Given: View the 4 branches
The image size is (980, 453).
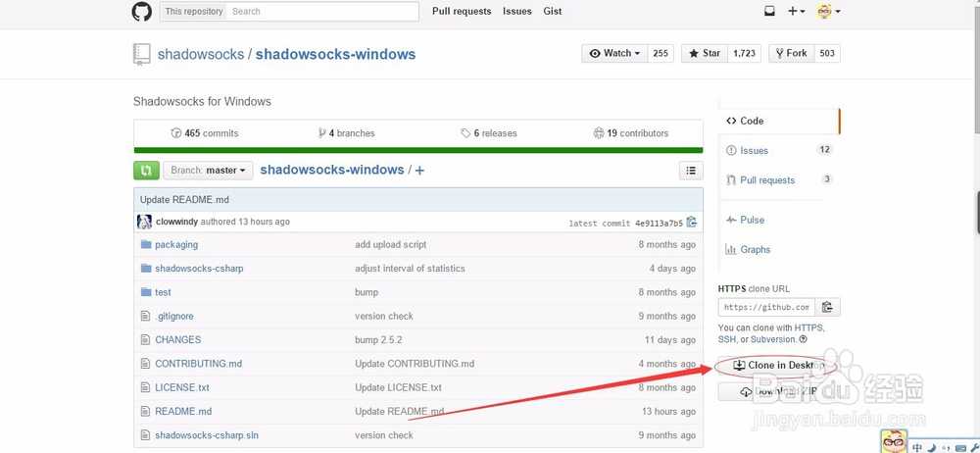Looking at the screenshot, I should (x=346, y=133).
